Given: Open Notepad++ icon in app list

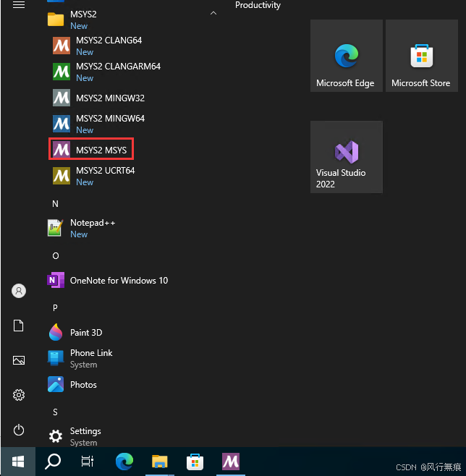Looking at the screenshot, I should point(56,228).
